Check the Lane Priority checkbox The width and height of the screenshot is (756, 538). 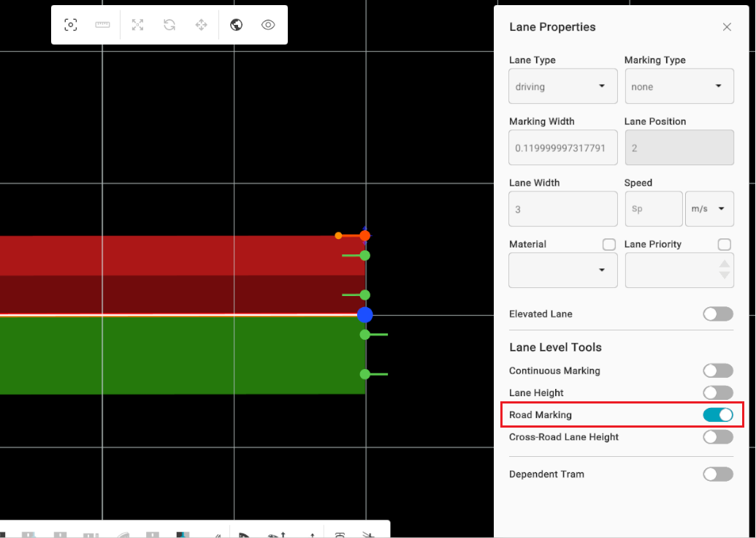click(725, 244)
